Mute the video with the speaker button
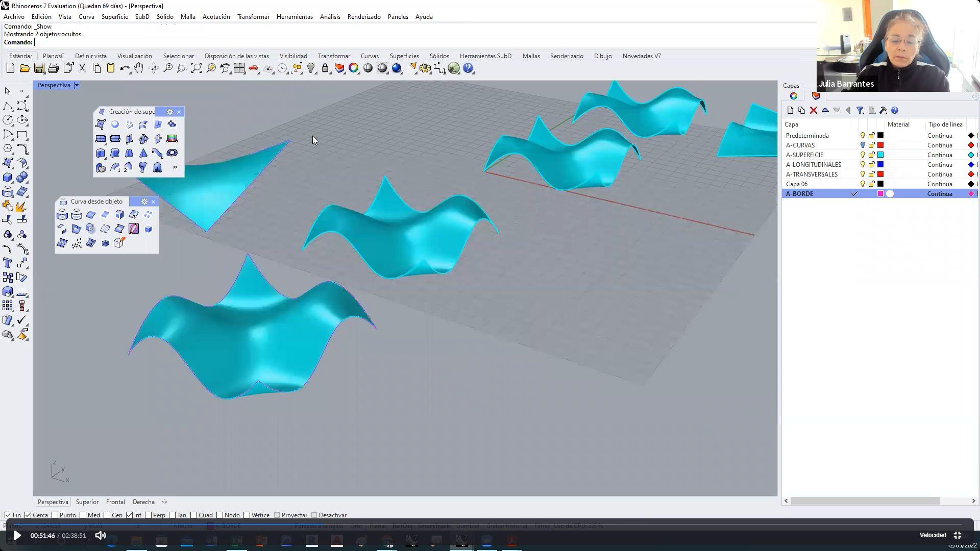Screen dimensions: 980x551 click(x=101, y=535)
